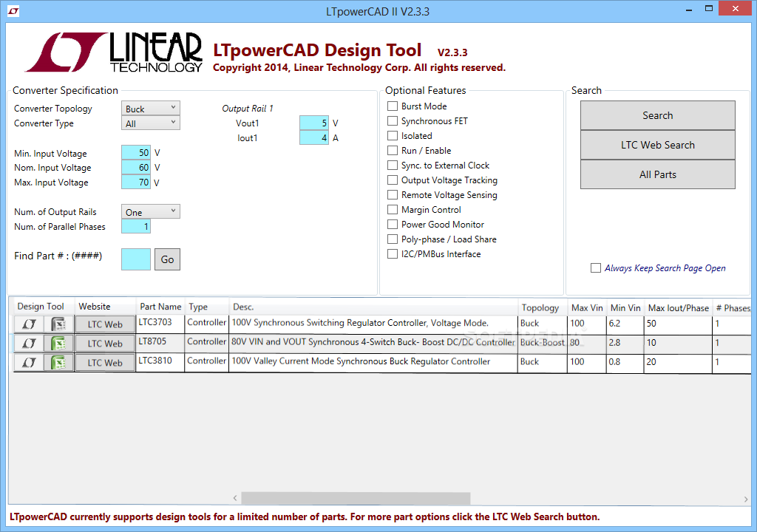Click Min Vin value 6.2 for LTC3703
Viewport: 757px width, 532px height.
(x=625, y=324)
